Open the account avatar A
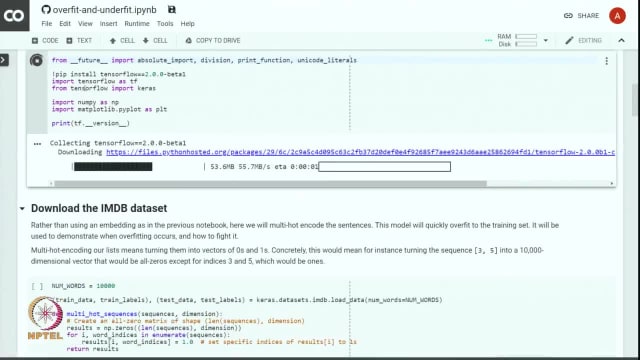The height and width of the screenshot is (360, 640). point(617,16)
